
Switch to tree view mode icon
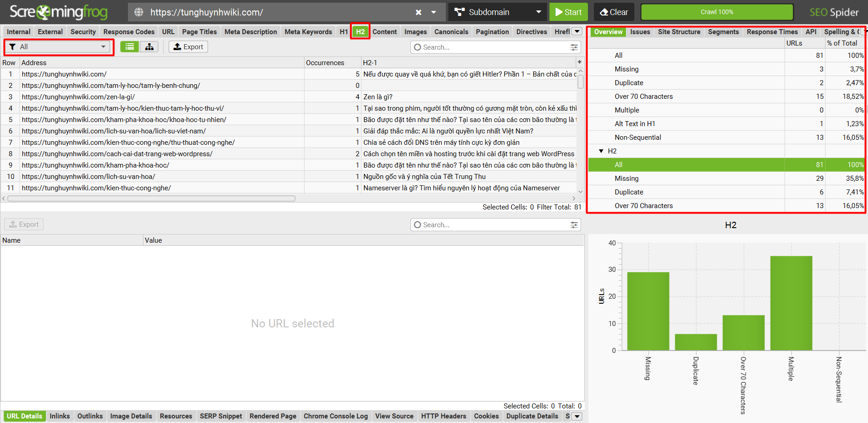[149, 47]
